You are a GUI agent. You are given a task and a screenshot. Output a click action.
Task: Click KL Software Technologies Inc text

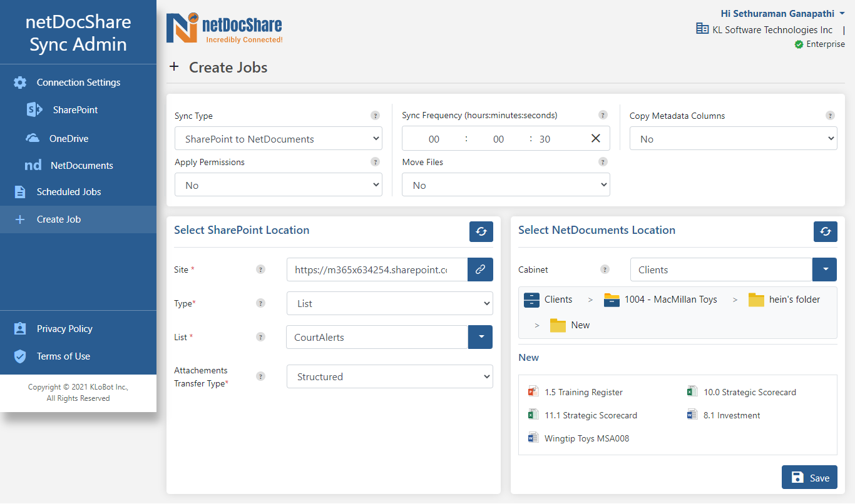[772, 29]
